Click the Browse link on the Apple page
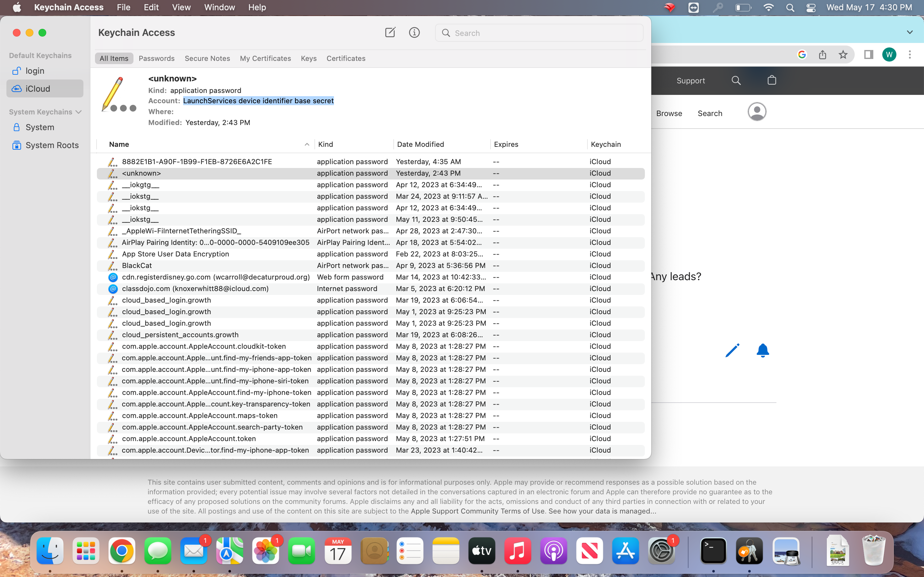924x577 pixels. [x=669, y=113]
